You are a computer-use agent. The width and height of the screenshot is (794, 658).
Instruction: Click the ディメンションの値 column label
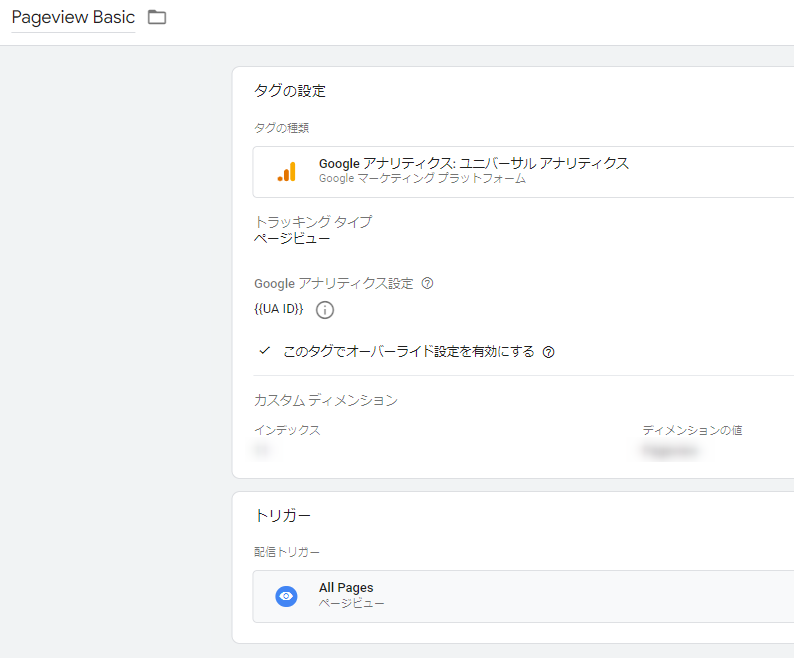[x=692, y=430]
